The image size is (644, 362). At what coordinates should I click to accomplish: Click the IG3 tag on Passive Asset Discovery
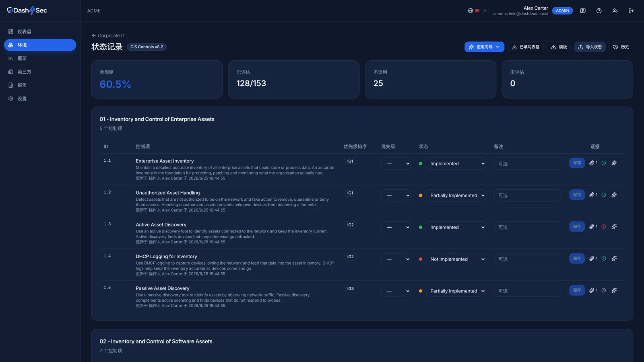[x=351, y=289]
